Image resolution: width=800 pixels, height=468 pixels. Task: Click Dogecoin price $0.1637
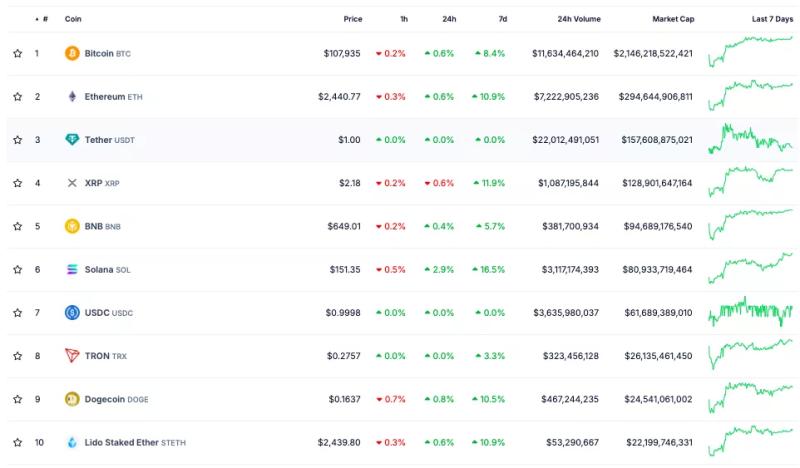pyautogui.click(x=344, y=399)
